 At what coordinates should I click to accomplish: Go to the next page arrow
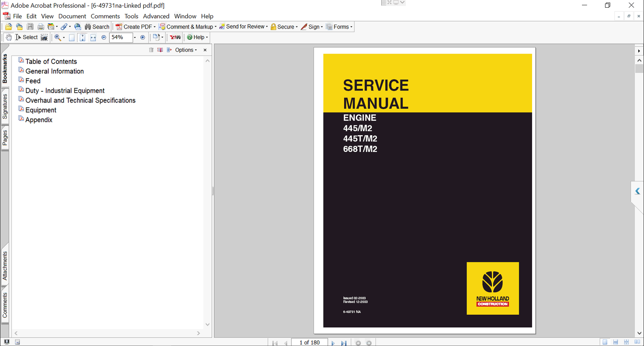(333, 343)
